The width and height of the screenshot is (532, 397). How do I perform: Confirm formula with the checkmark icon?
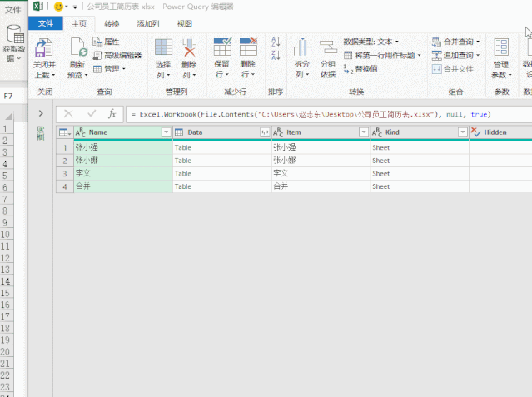click(92, 114)
